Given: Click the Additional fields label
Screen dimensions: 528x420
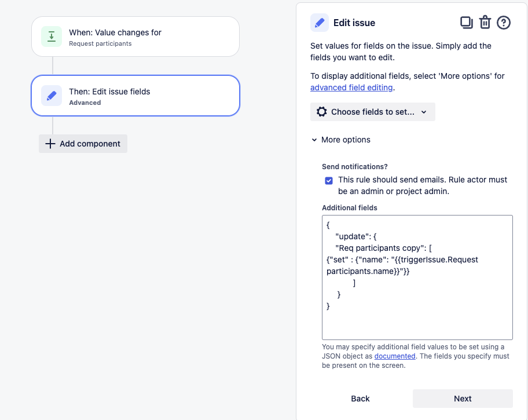Looking at the screenshot, I should click(349, 207).
